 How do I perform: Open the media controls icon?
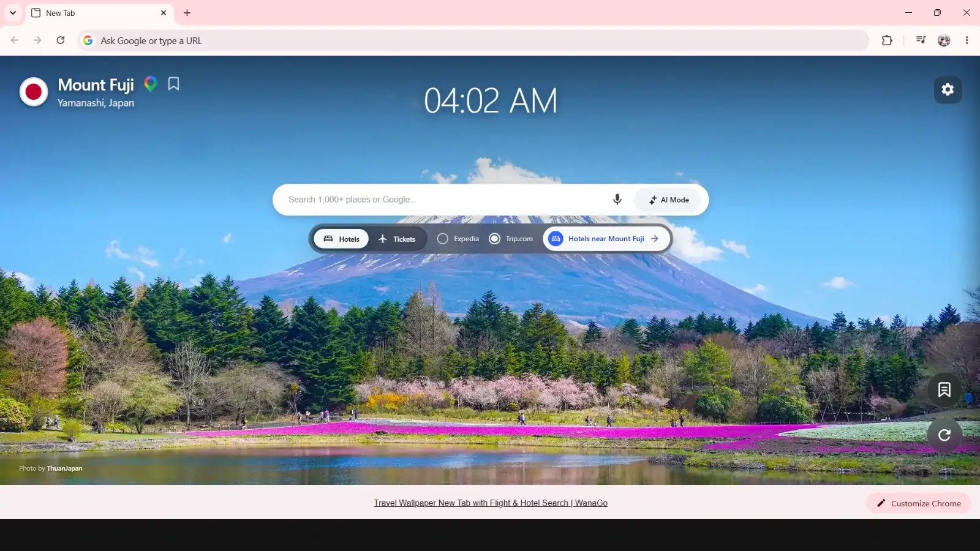click(x=921, y=40)
